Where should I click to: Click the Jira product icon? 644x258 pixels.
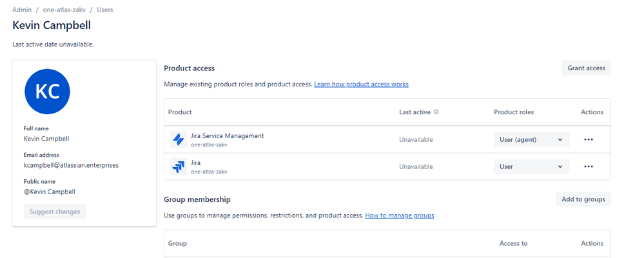pyautogui.click(x=178, y=166)
